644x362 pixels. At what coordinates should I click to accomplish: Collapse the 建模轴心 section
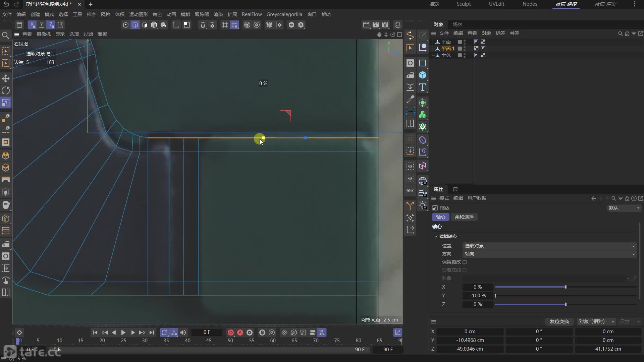pyautogui.click(x=436, y=237)
